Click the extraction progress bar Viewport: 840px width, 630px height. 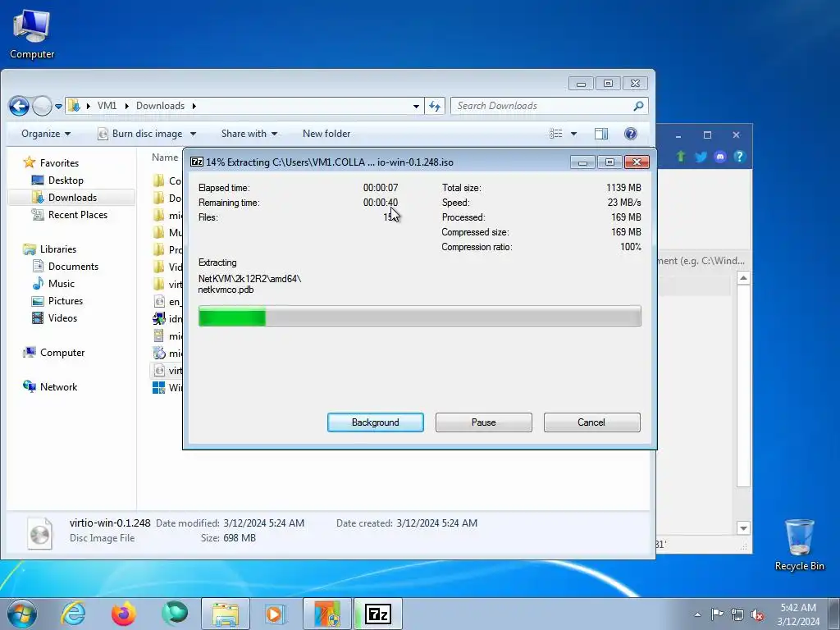point(419,316)
